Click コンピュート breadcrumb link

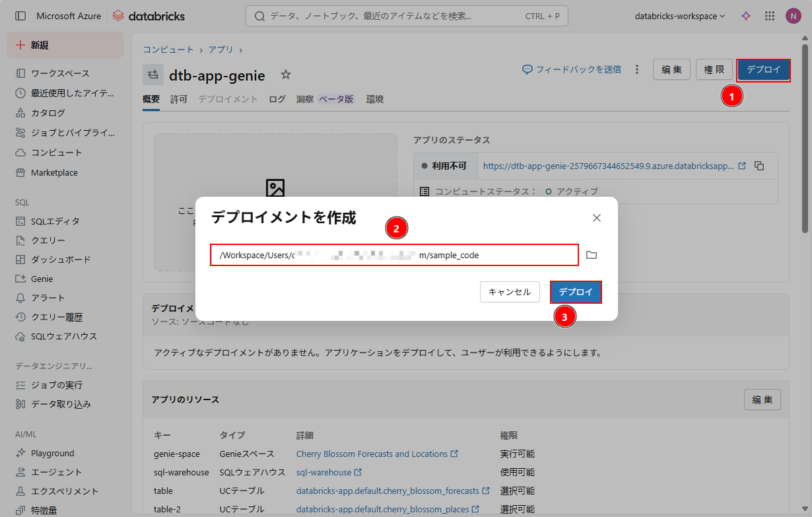(168, 50)
